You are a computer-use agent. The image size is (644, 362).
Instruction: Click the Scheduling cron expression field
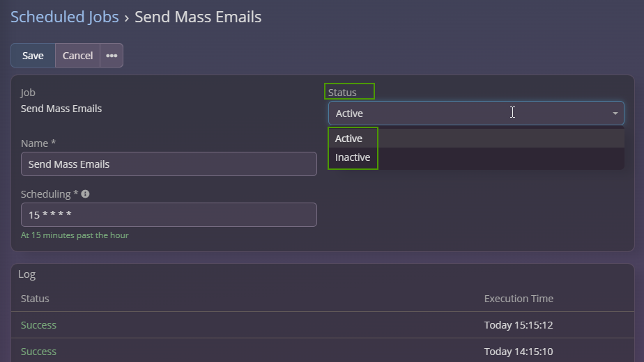(169, 215)
